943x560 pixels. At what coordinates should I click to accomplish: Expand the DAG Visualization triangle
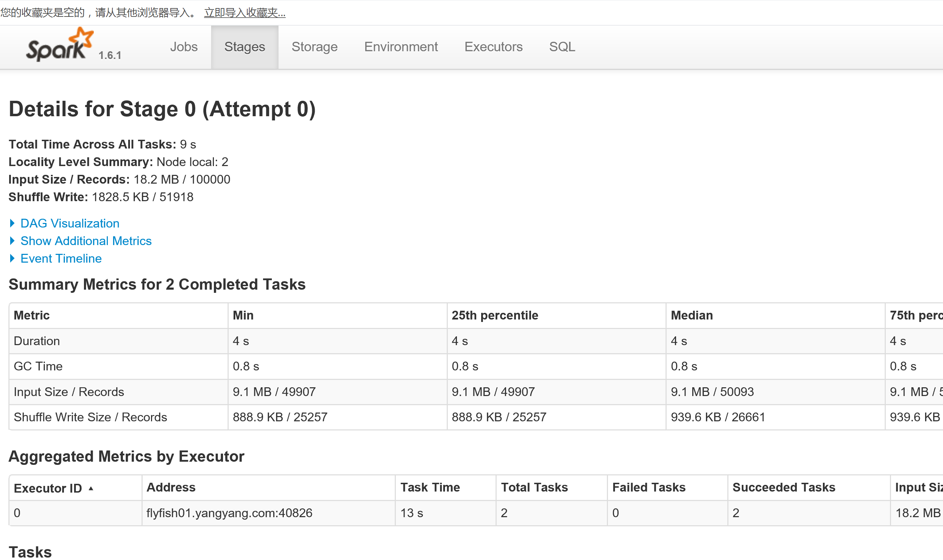12,223
